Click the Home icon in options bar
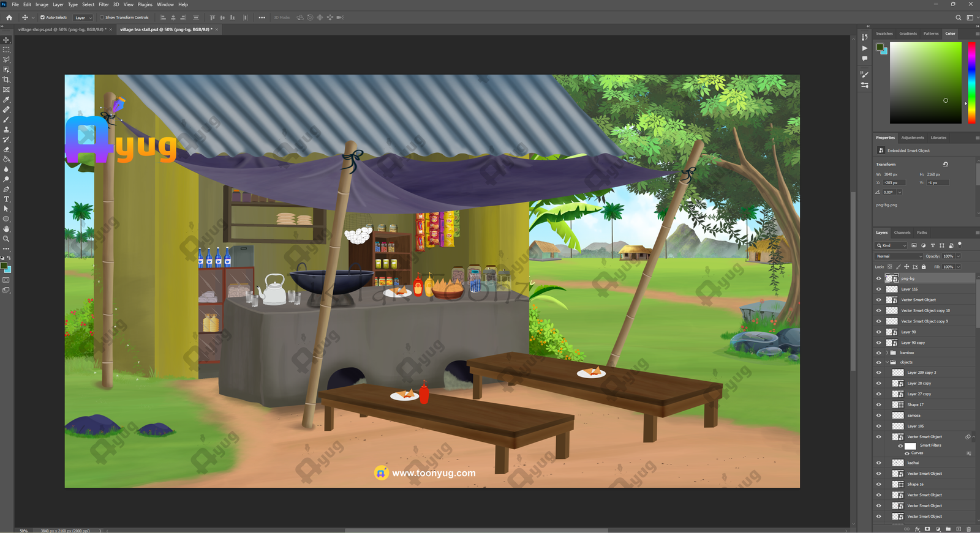Viewport: 980px width, 533px height. tap(9, 18)
